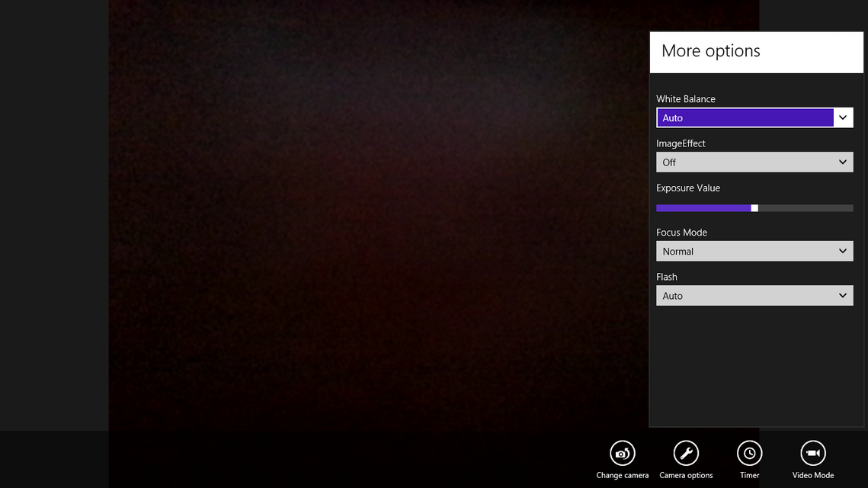Select the Timer clock icon

coord(749,454)
